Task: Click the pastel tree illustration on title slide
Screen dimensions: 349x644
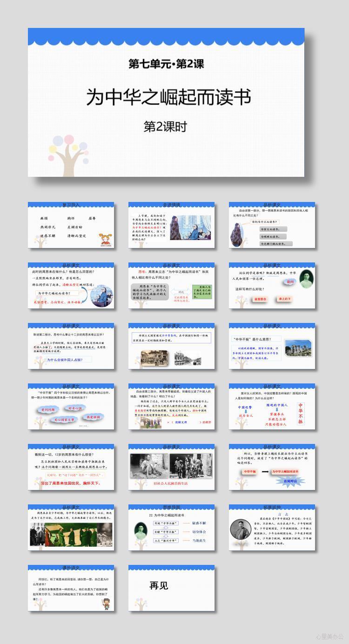Action: (67, 151)
